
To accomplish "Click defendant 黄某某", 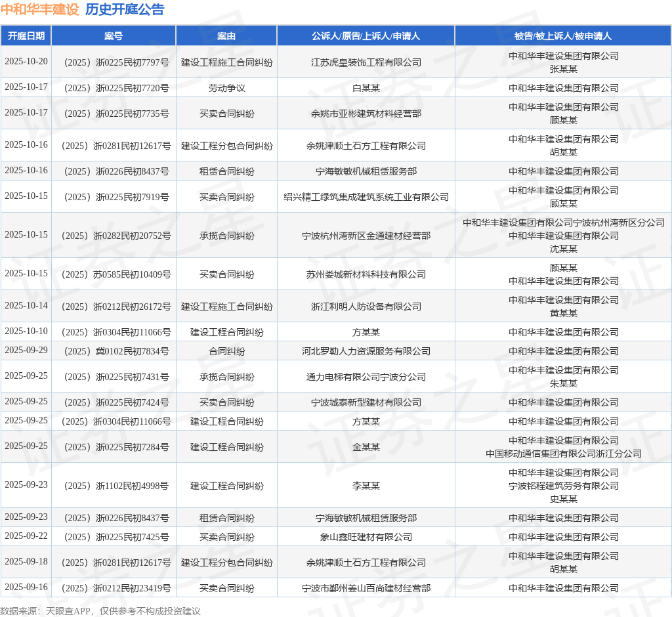I will point(564,314).
